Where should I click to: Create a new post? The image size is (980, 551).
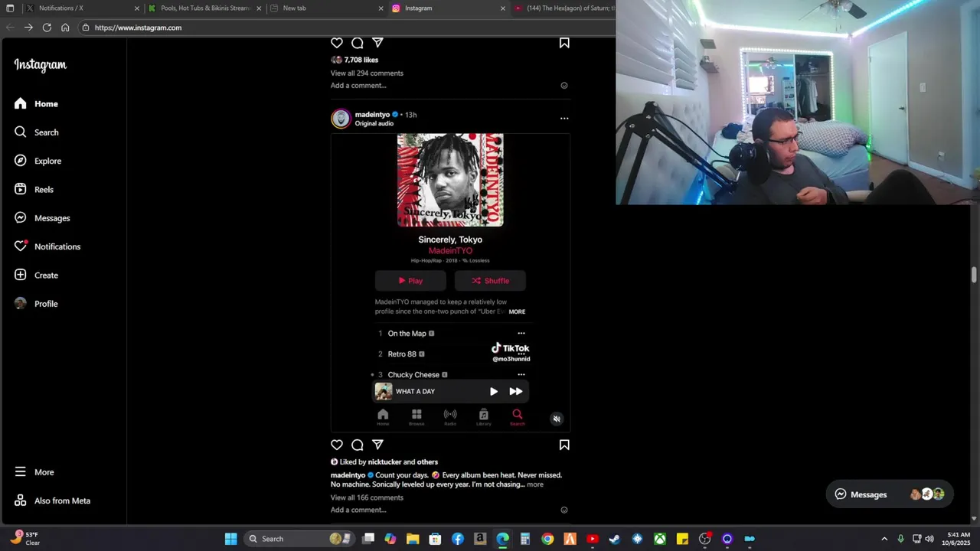[x=36, y=275]
